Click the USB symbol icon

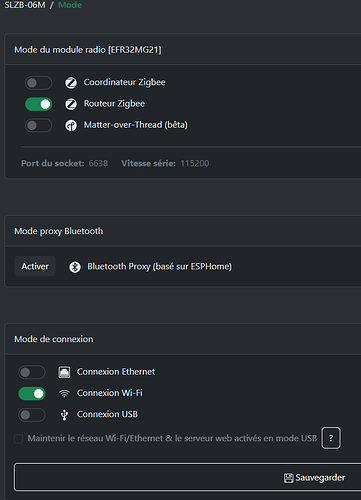click(64, 415)
